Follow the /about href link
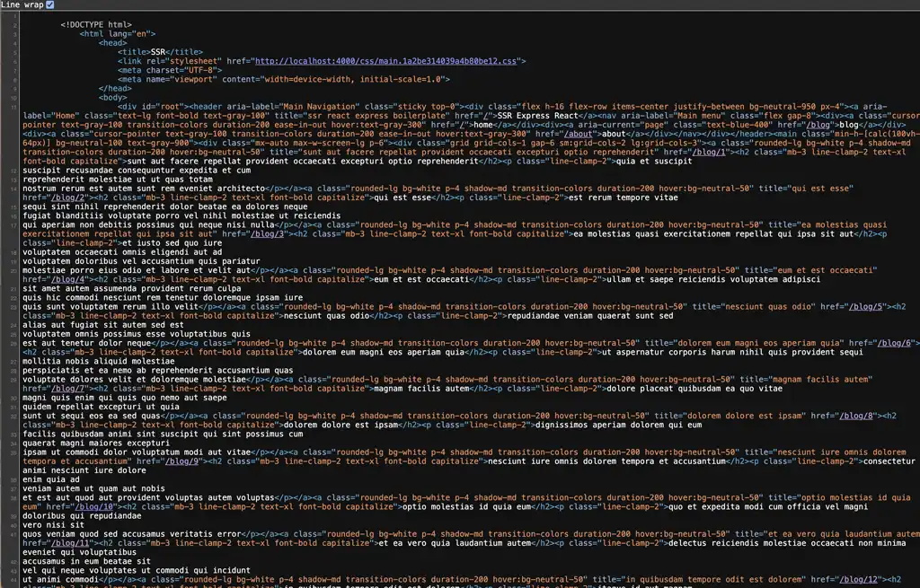The image size is (920, 588). point(579,135)
